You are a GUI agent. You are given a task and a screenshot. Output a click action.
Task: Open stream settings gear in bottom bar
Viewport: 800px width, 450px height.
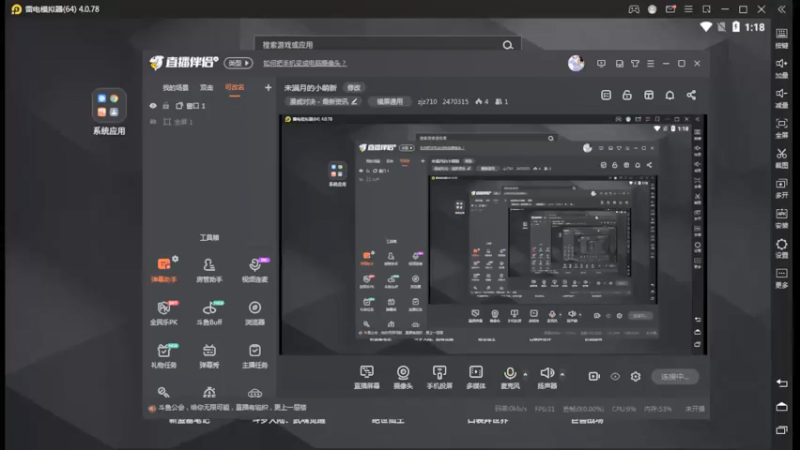click(x=635, y=377)
